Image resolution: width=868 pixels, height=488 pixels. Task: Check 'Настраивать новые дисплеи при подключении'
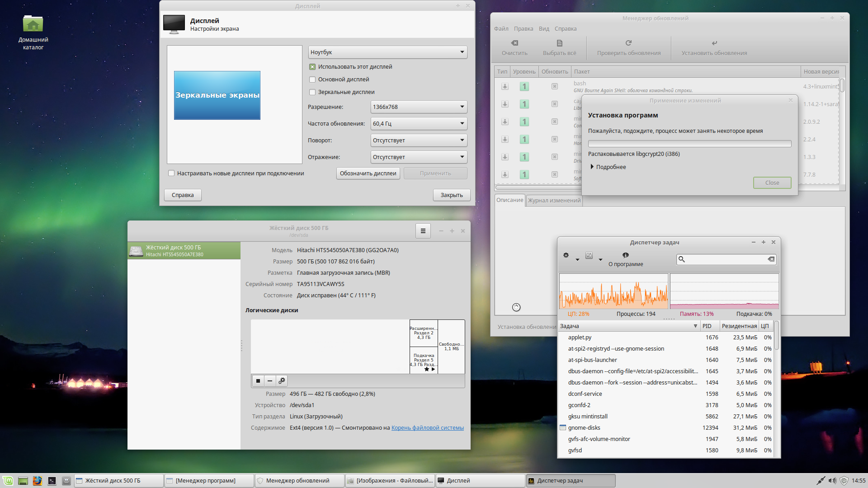pyautogui.click(x=171, y=173)
